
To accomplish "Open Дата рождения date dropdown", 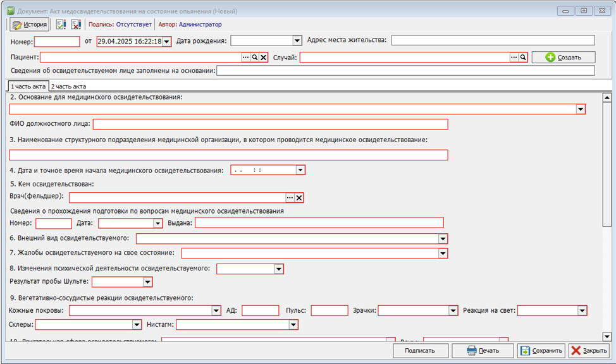I will tap(297, 40).
